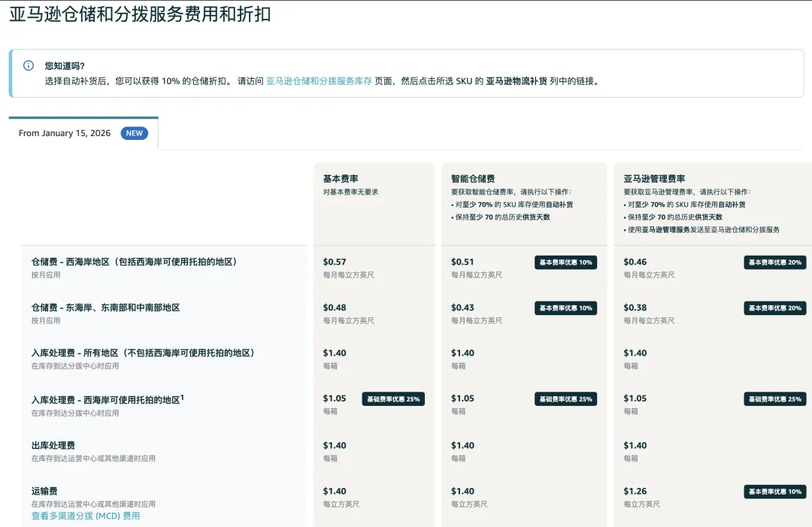Click 20% badge beside $0.46 storage fee
812x527 pixels.
click(774, 262)
